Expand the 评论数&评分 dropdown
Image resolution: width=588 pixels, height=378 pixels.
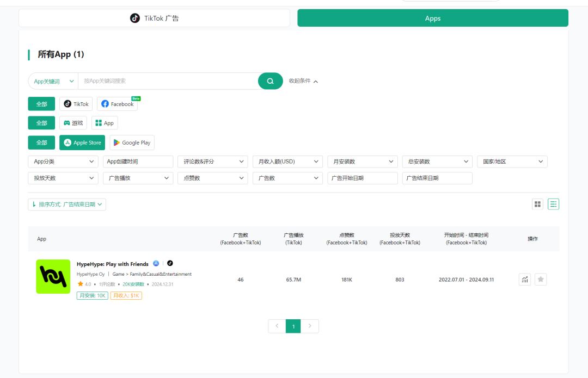point(213,162)
